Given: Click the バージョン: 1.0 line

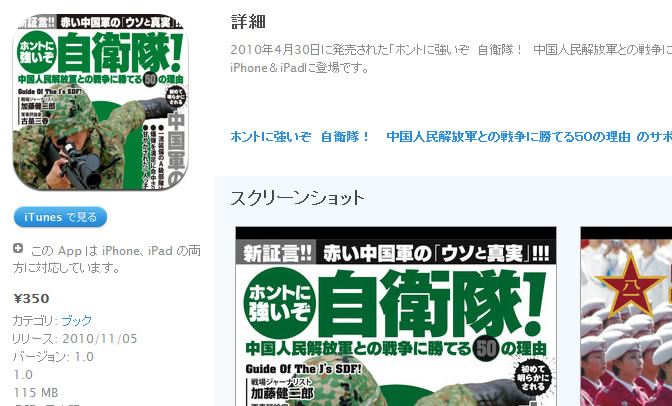Looking at the screenshot, I should (53, 357).
